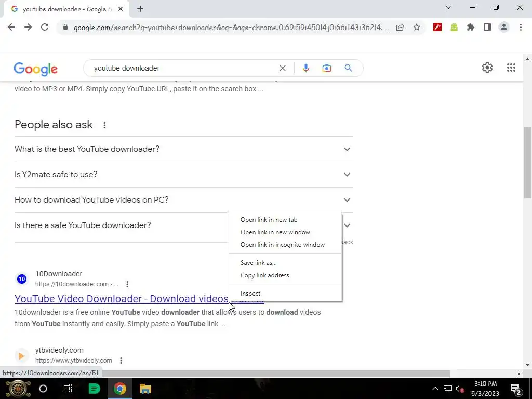532x399 pixels.
Task: Click the vertical page scrollbar thumb
Action: click(527, 163)
